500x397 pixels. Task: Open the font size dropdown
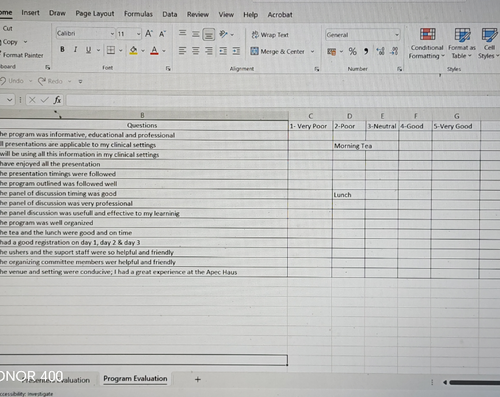pyautogui.click(x=138, y=34)
